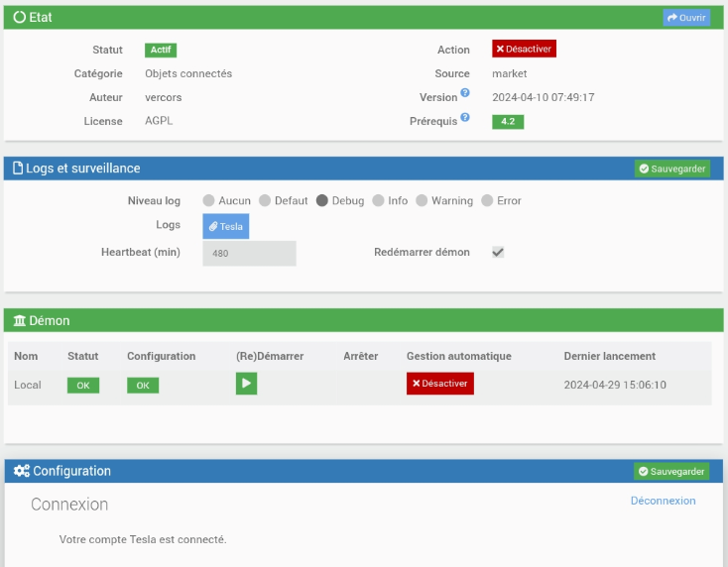
Task: Click the Désactiver button next to Action
Action: click(x=524, y=49)
